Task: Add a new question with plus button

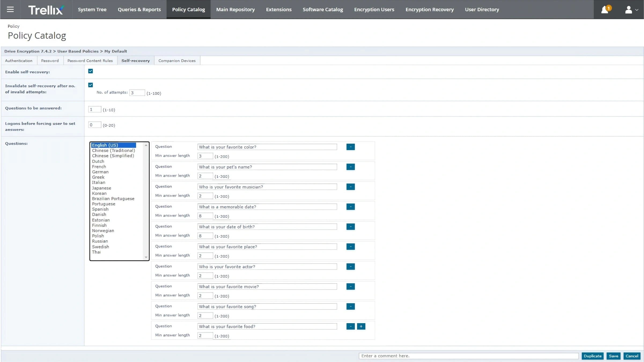Action: coord(361,326)
